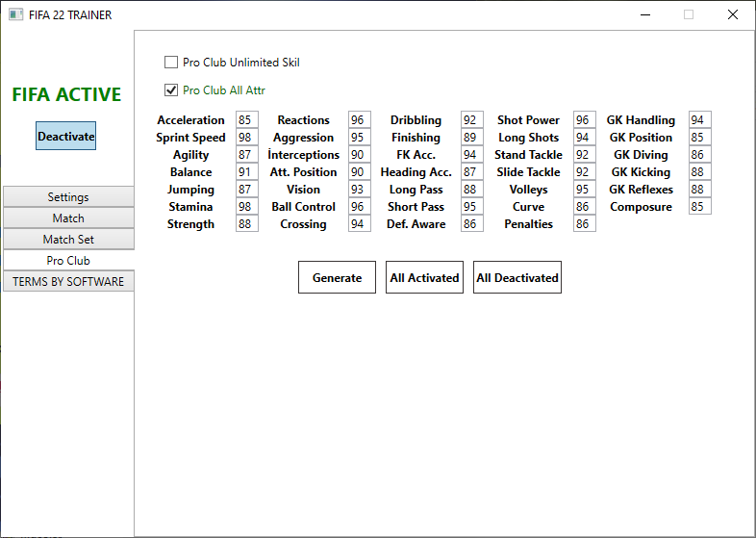
Task: Click the Deactivate button
Action: [x=65, y=136]
